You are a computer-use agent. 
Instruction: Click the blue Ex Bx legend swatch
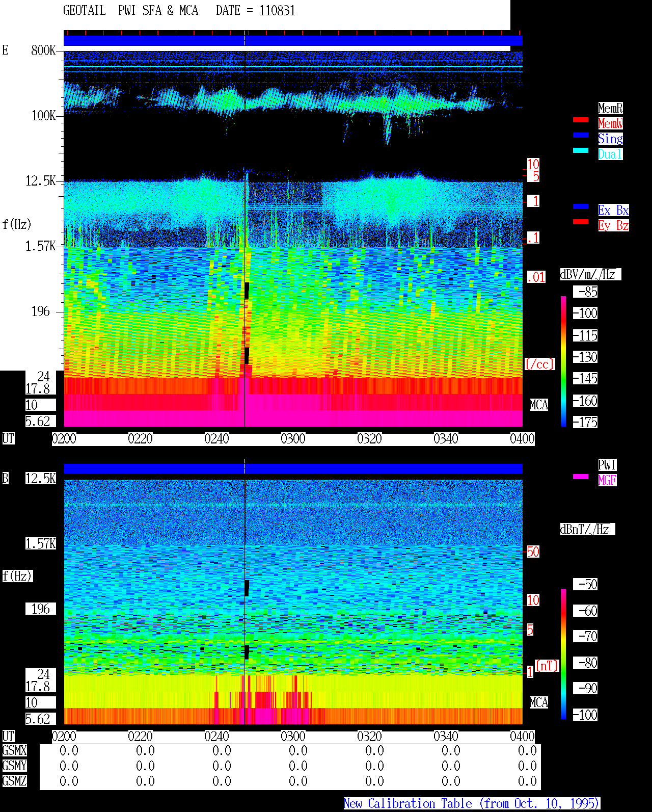pos(581,206)
